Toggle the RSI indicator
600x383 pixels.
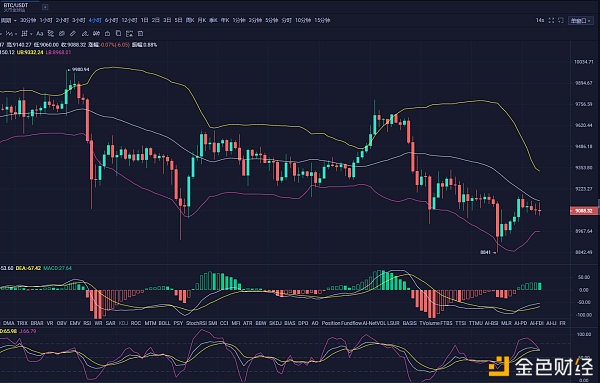point(87,323)
